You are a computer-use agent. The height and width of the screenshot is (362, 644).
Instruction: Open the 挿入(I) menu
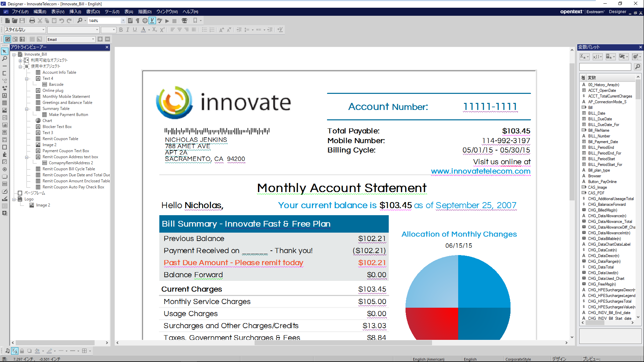coord(75,12)
